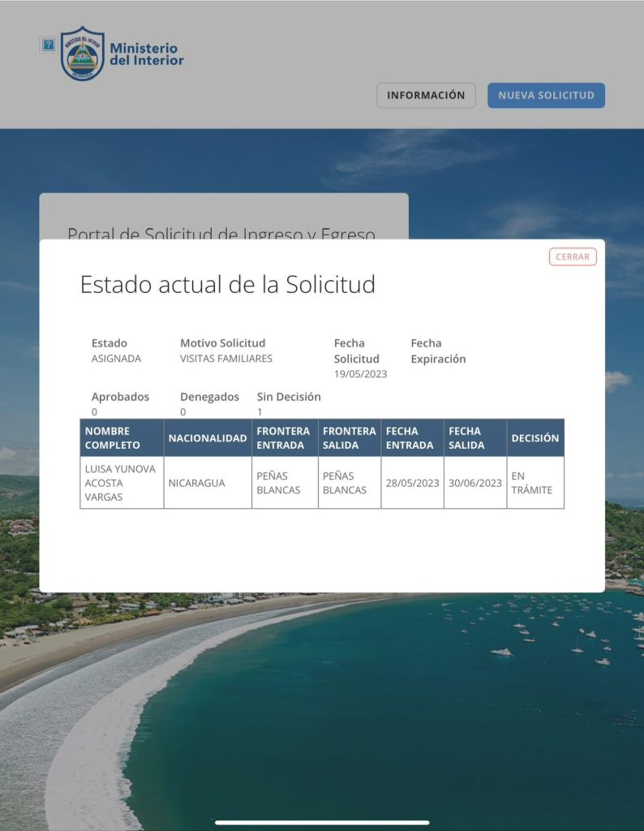
Task: Click the FECHA SALIDA column header
Action: point(475,437)
